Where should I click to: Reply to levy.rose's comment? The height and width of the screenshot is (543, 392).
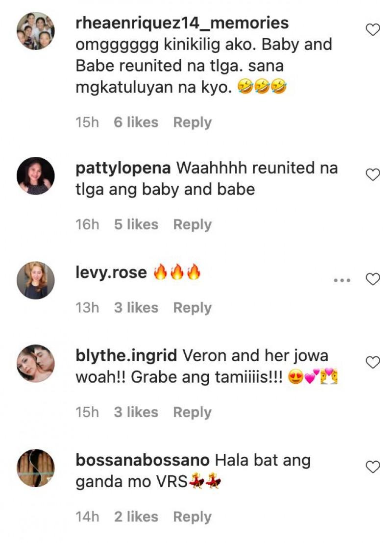[x=192, y=308]
